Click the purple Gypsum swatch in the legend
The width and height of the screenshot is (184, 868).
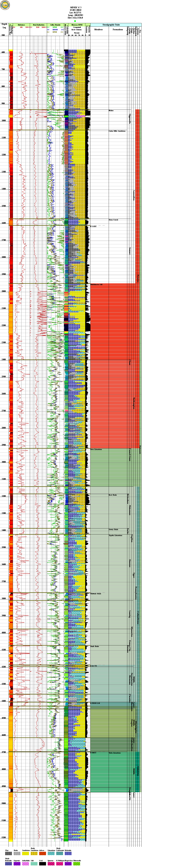[17, 864]
